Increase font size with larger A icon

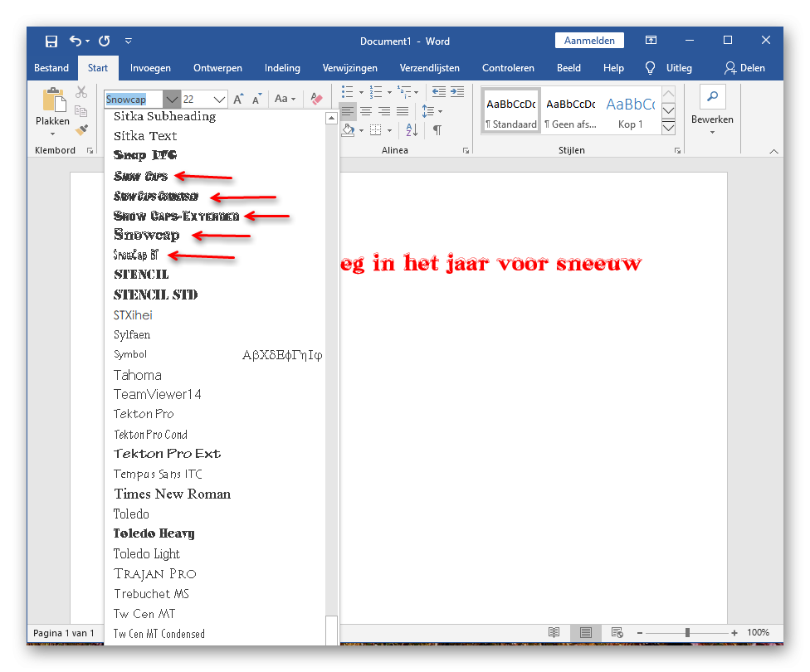tap(238, 99)
